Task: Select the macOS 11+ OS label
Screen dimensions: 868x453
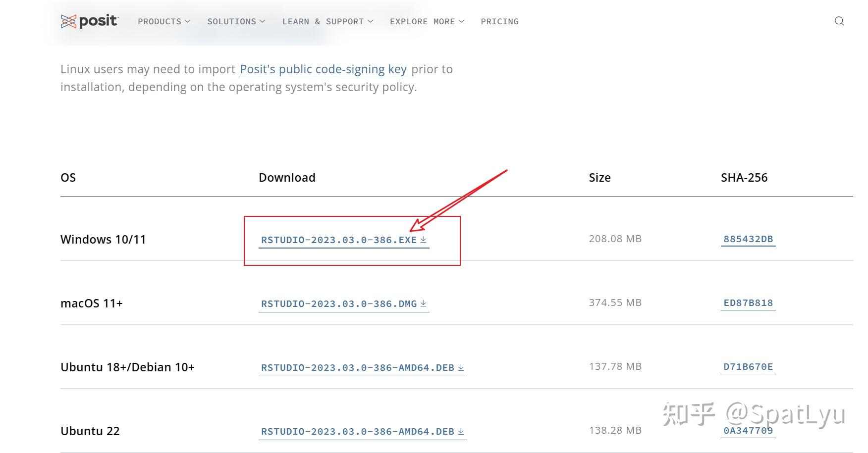Action: tap(92, 303)
